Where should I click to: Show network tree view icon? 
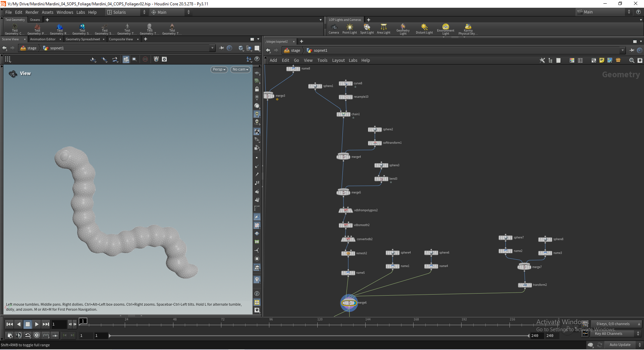point(550,60)
